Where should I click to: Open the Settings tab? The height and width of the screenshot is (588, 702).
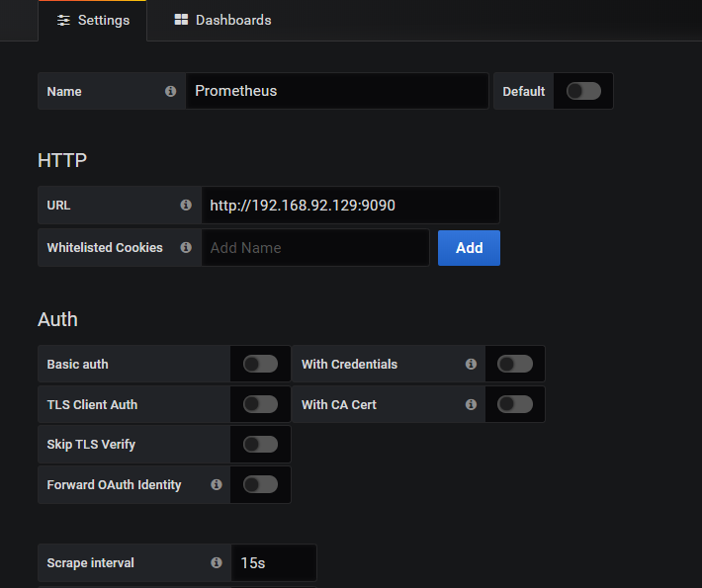point(93,20)
